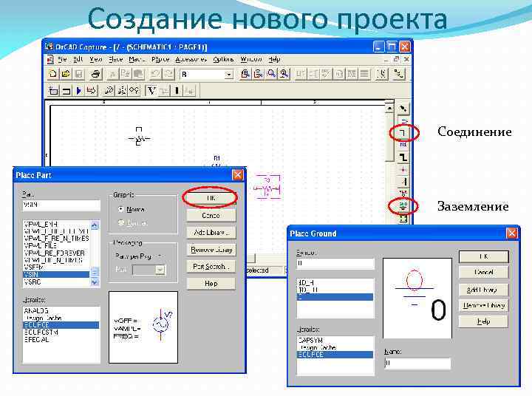The height and width of the screenshot is (399, 532).
Task: Enable the voltage marker V icon
Action: pyautogui.click(x=151, y=91)
